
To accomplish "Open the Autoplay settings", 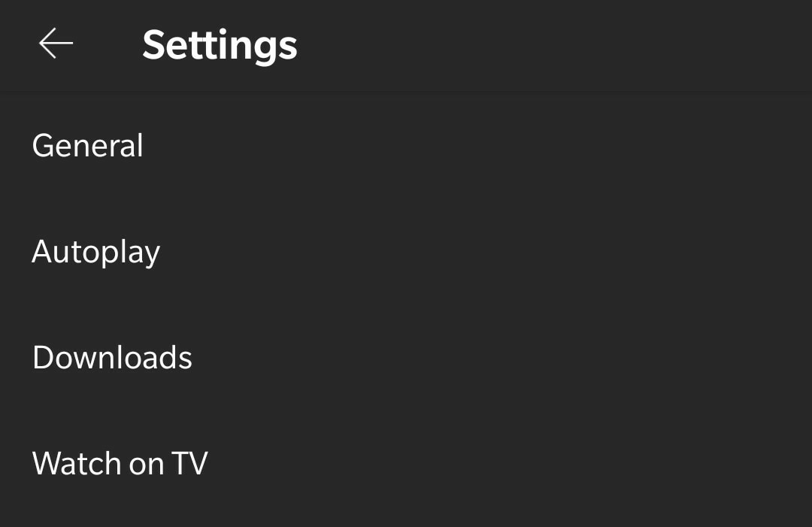I will (x=96, y=252).
